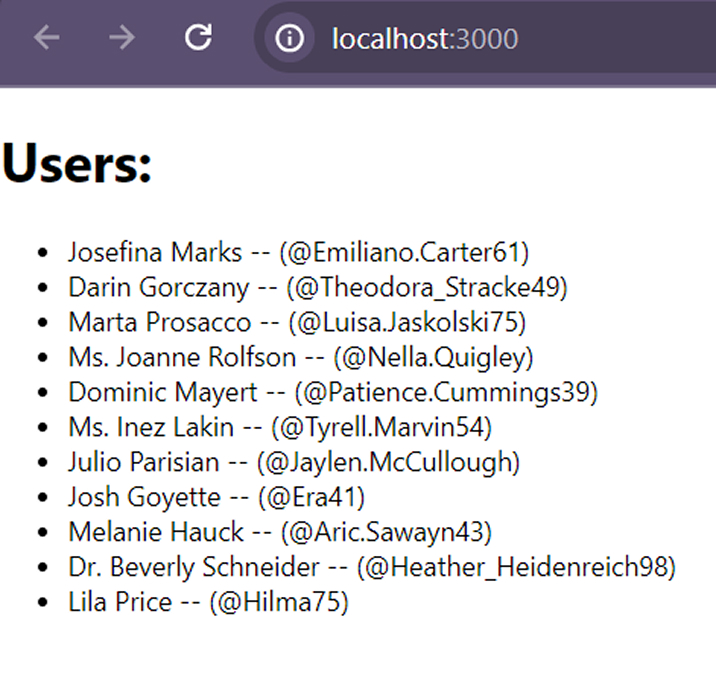Select the Josefina Marks list entry
Image resolution: width=716 pixels, height=687 pixels.
point(155,252)
